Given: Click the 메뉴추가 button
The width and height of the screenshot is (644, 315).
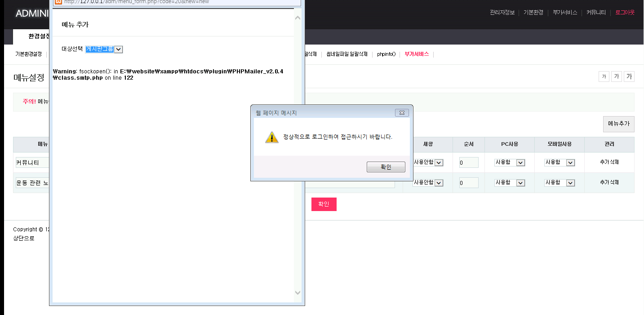Looking at the screenshot, I should click(x=618, y=124).
